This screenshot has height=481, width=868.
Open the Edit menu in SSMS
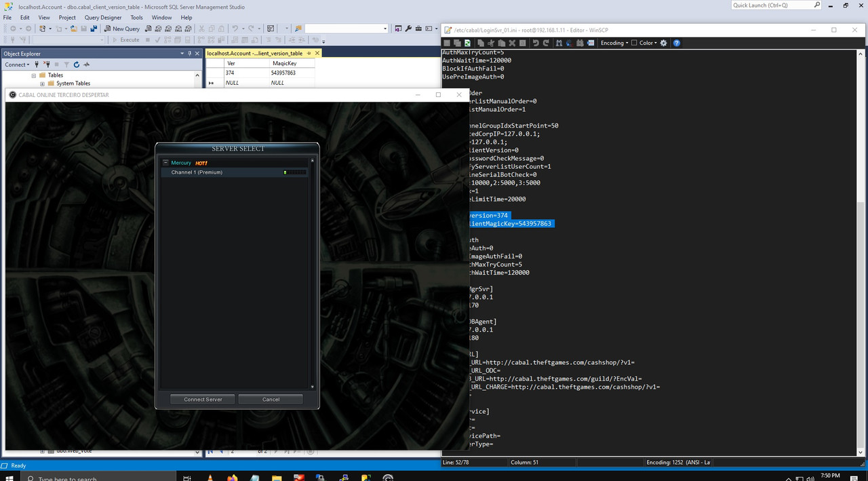click(24, 17)
